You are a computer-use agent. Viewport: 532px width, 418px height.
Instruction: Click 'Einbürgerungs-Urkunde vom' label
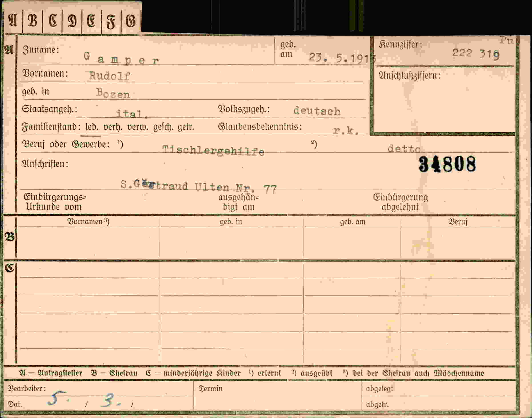[x=55, y=202]
